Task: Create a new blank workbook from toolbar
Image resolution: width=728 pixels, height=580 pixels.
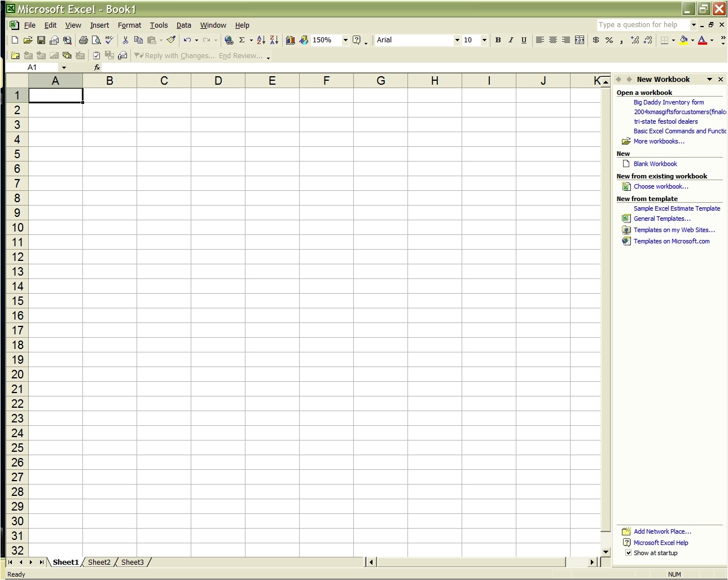Action: click(15, 40)
